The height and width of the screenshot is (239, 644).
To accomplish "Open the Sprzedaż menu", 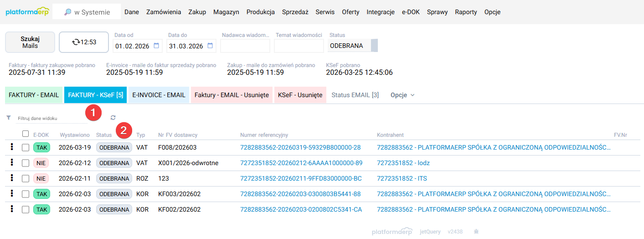I will pos(295,12).
